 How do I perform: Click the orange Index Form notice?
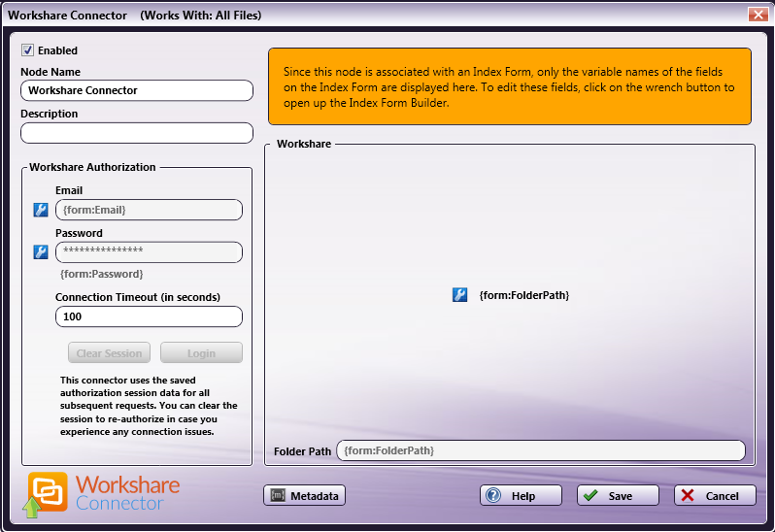(510, 86)
